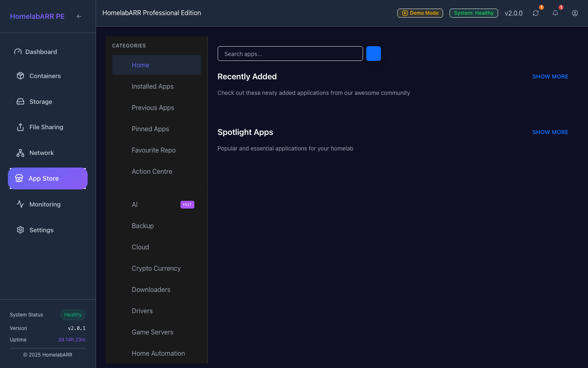
Task: Open the notifications bell icon
Action: (x=555, y=13)
